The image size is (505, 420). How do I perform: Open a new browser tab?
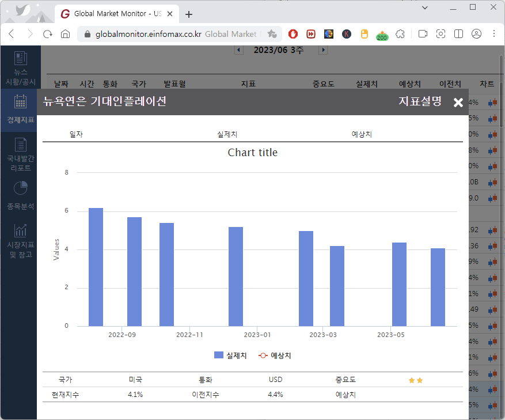point(189,14)
